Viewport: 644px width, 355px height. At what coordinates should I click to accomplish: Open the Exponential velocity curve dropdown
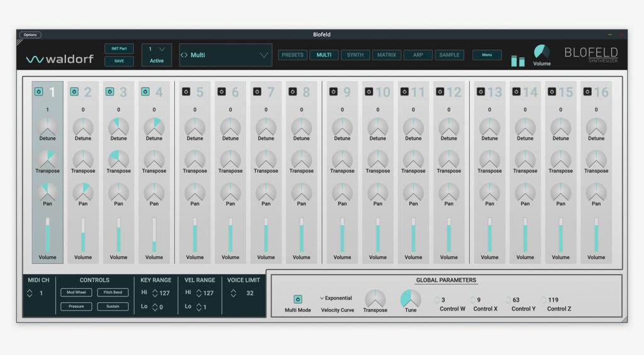pyautogui.click(x=336, y=298)
